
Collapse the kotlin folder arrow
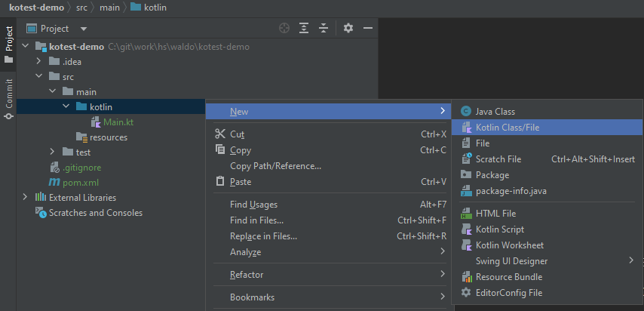click(x=66, y=106)
